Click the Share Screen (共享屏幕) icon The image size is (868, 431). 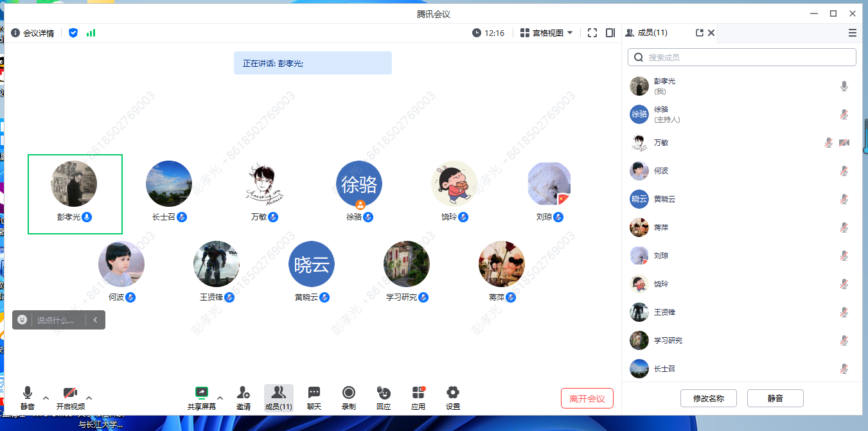pyautogui.click(x=202, y=393)
